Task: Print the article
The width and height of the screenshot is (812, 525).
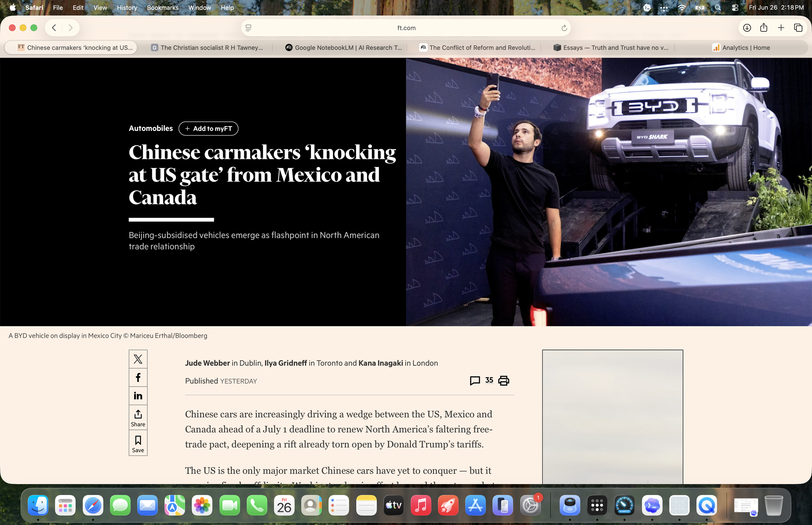Action: coord(504,380)
